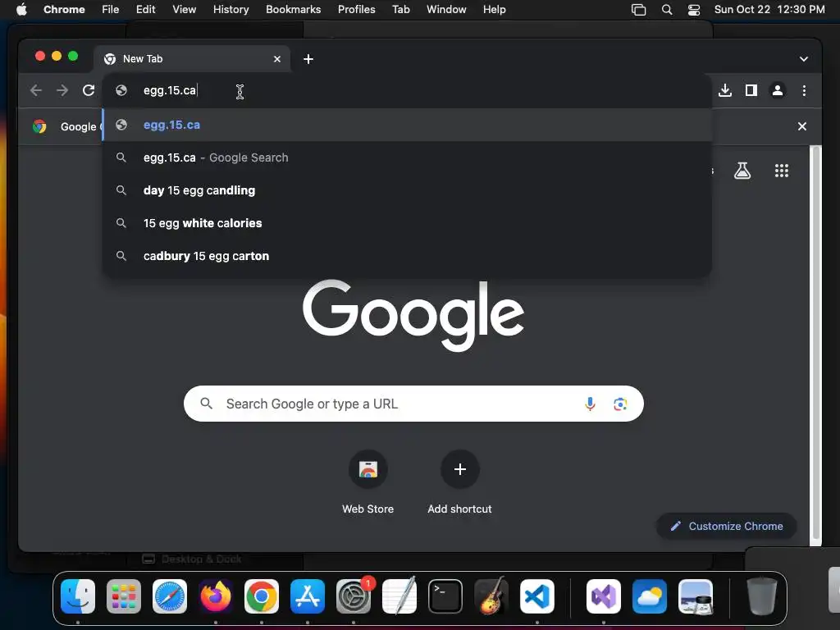This screenshot has width=840, height=630.
Task: Choose egg.15.ca Google Search suggestion
Action: point(407,157)
